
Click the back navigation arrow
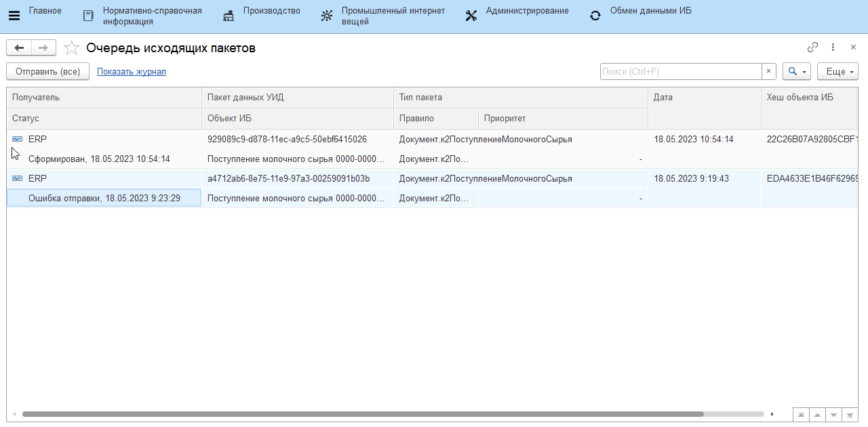click(x=19, y=47)
